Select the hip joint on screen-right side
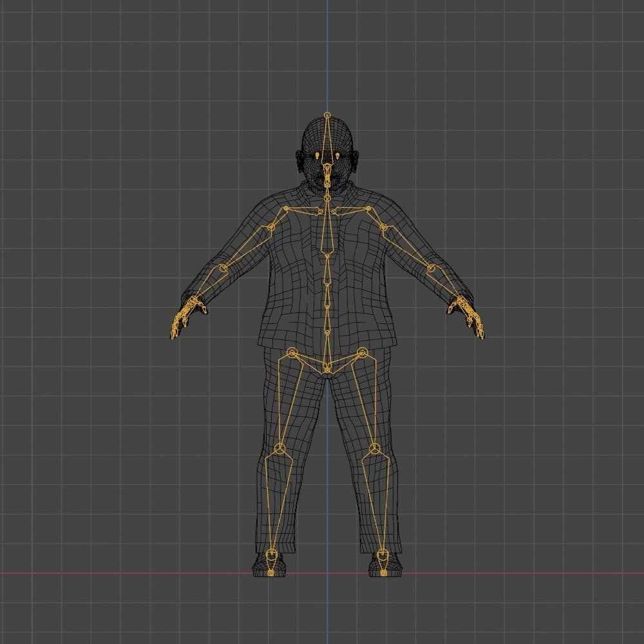 (362, 352)
